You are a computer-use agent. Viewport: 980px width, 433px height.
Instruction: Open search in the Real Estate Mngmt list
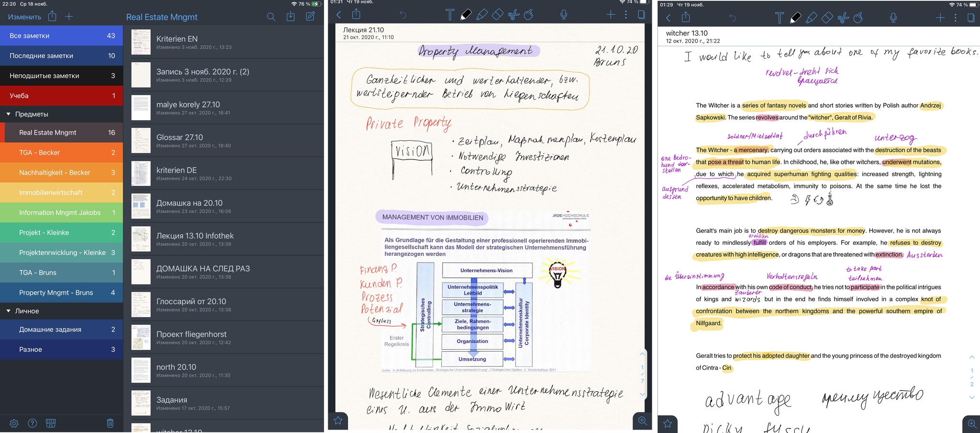coord(271,17)
